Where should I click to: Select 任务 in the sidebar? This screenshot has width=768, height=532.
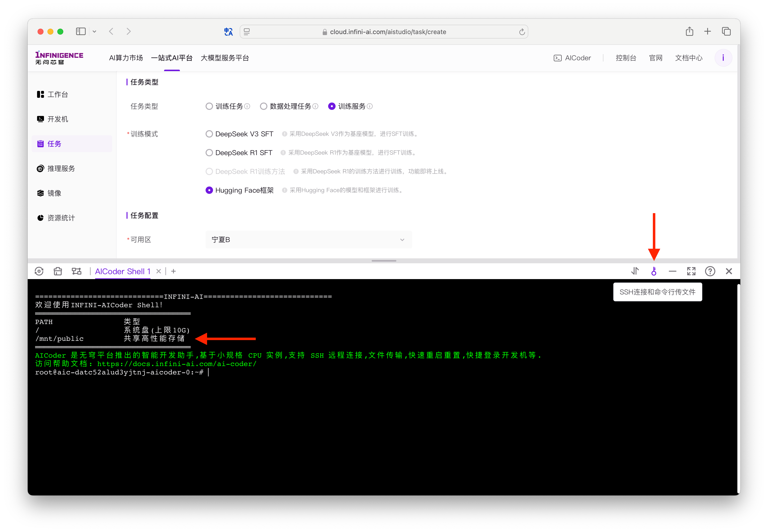point(72,144)
